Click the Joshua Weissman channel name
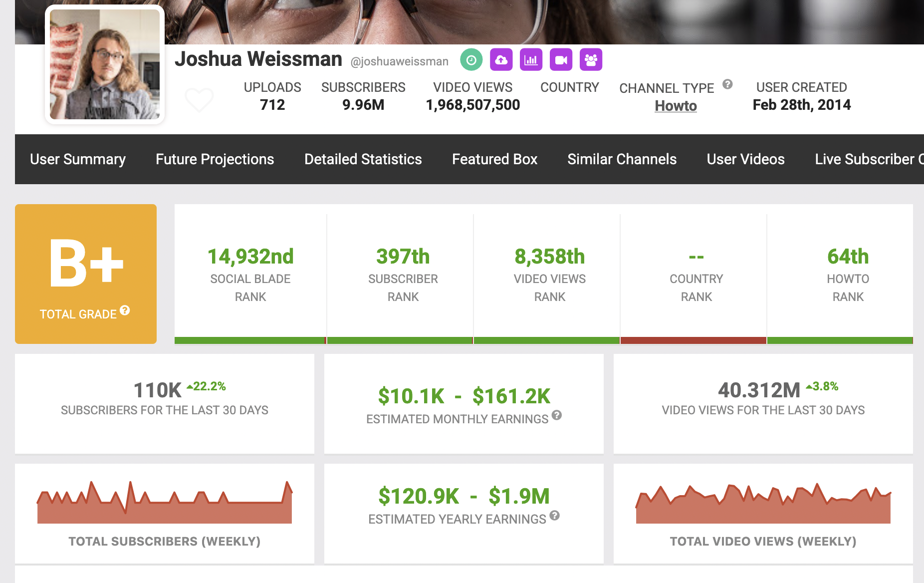Screen dimensions: 924x583 pos(258,59)
